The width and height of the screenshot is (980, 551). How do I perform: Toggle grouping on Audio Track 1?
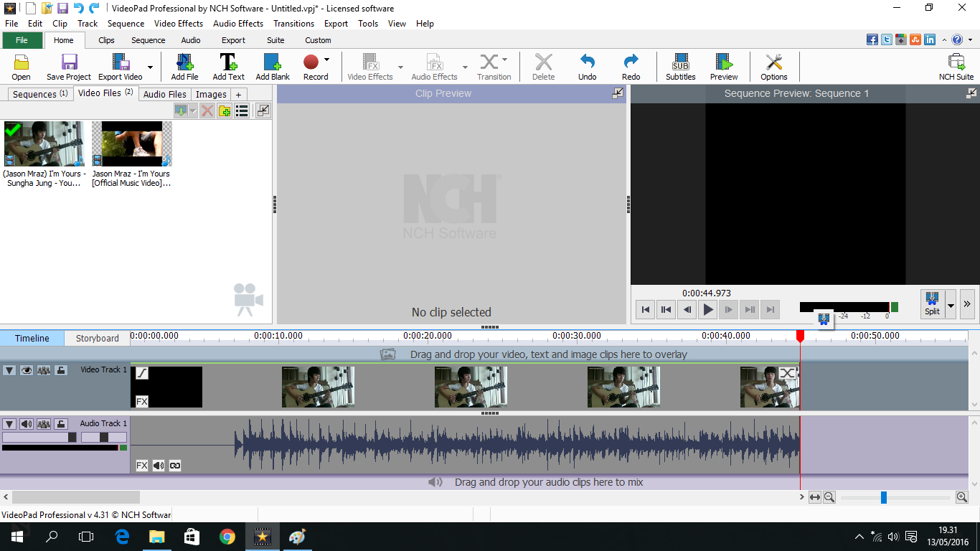tap(44, 424)
